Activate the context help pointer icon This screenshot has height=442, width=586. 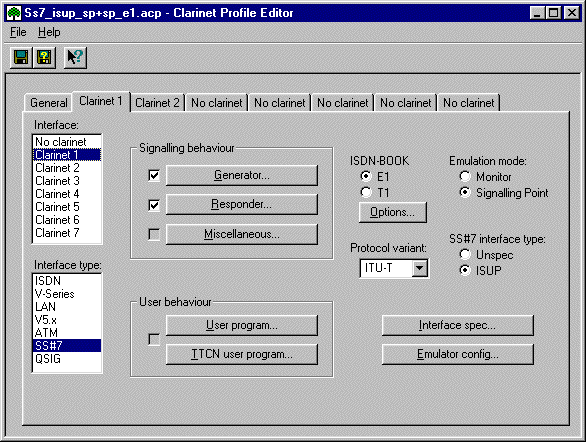click(x=75, y=58)
